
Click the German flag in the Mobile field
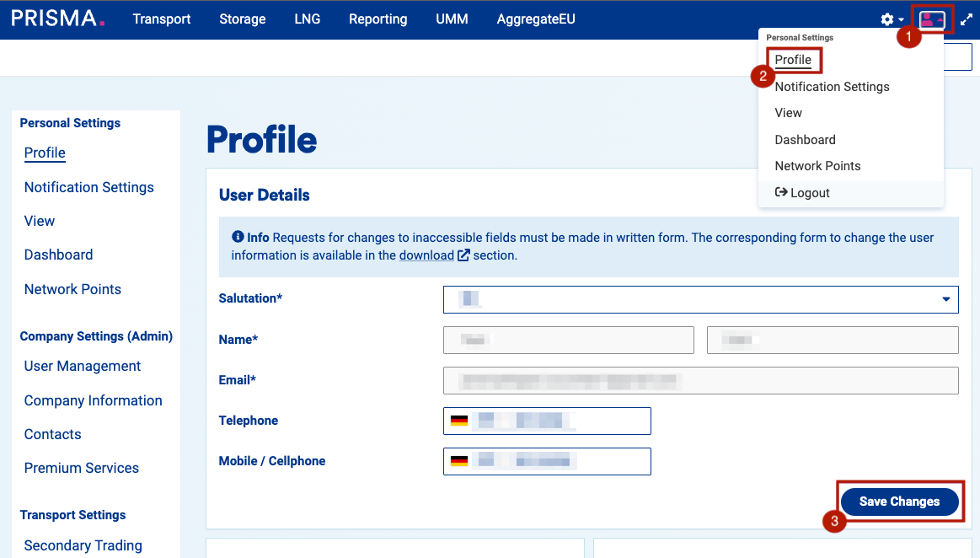point(459,461)
